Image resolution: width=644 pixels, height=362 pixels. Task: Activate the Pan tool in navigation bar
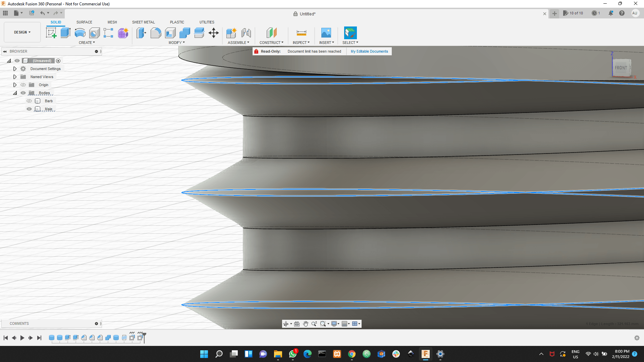click(x=305, y=324)
